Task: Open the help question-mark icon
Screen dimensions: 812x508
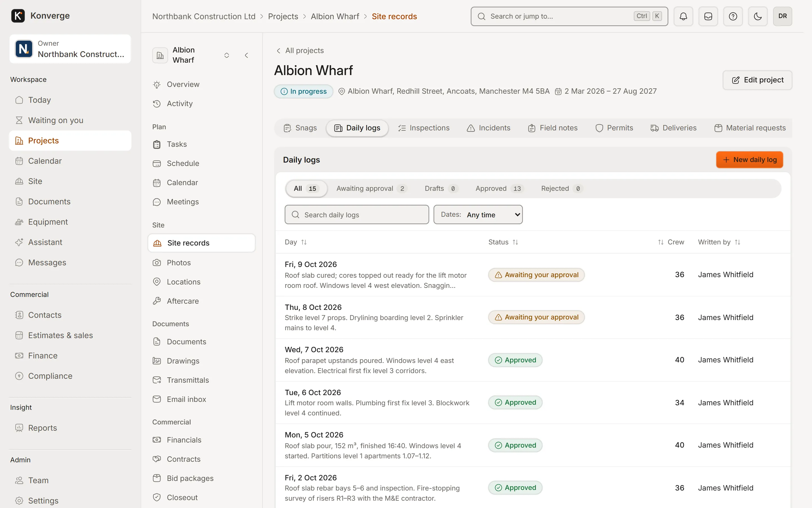Action: click(x=733, y=16)
